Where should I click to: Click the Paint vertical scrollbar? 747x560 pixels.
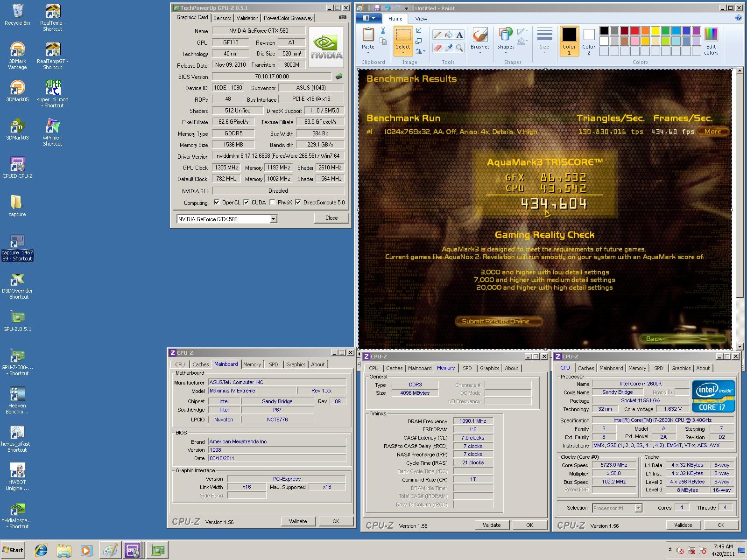(x=739, y=209)
